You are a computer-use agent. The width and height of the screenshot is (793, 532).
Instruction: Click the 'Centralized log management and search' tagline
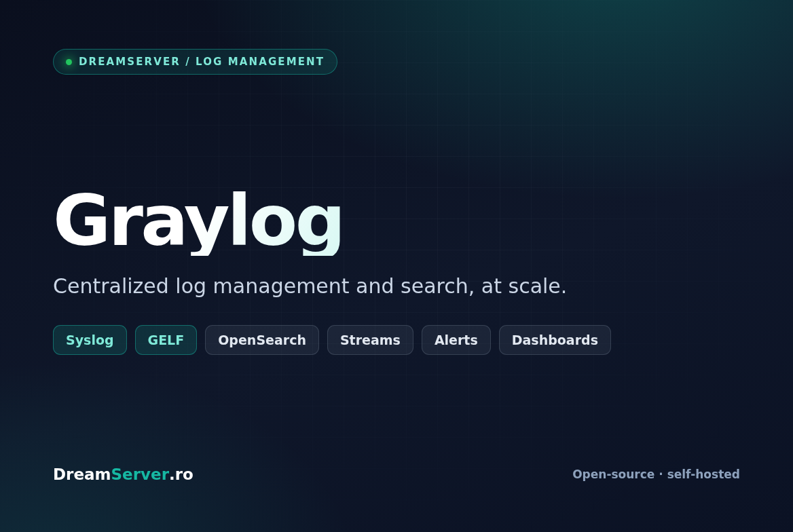(x=310, y=286)
